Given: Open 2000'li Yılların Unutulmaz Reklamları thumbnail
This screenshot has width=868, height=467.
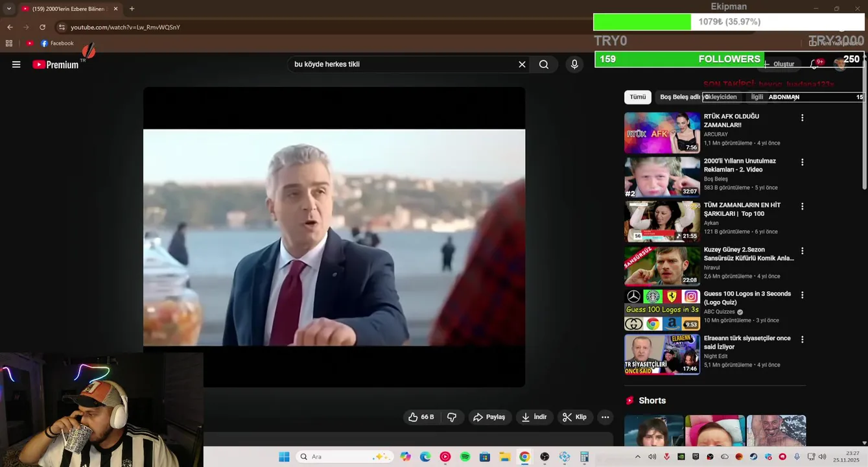Looking at the screenshot, I should tap(662, 177).
